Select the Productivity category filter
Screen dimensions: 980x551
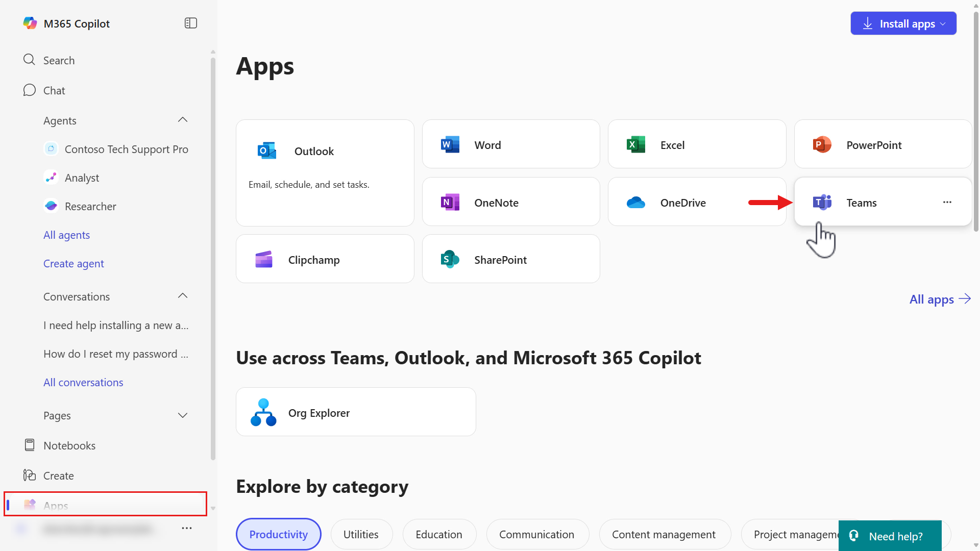[278, 534]
